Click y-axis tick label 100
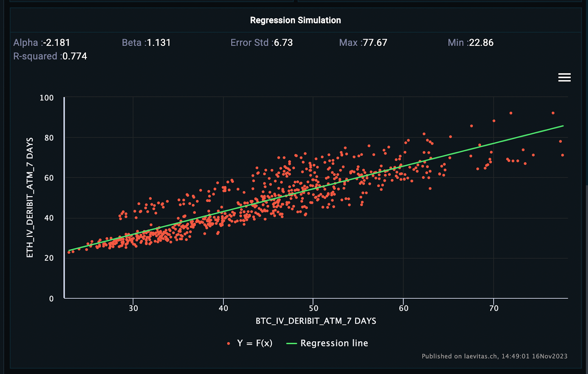This screenshot has width=588, height=374. [x=47, y=98]
